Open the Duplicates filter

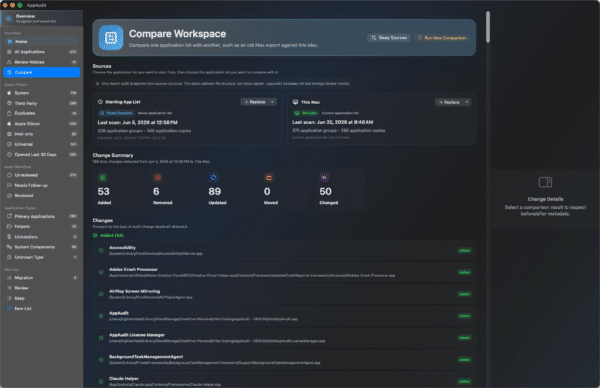click(41, 113)
